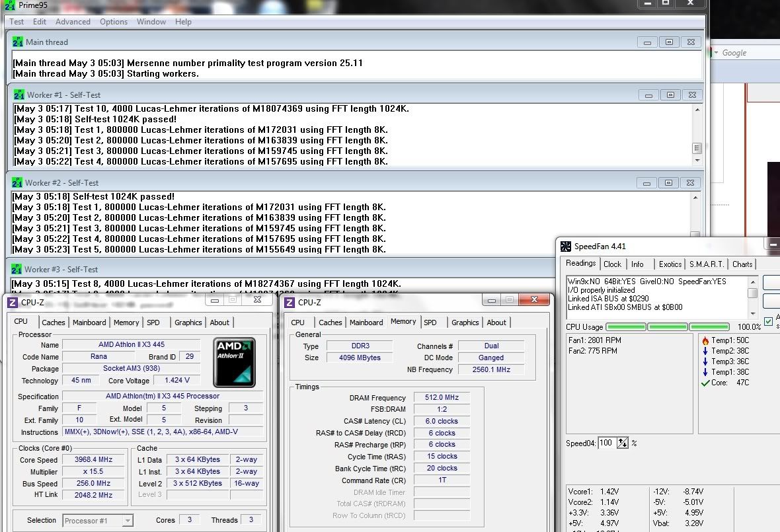Open the Test menu in Prime95
This screenshot has height=532, width=780.
17,22
